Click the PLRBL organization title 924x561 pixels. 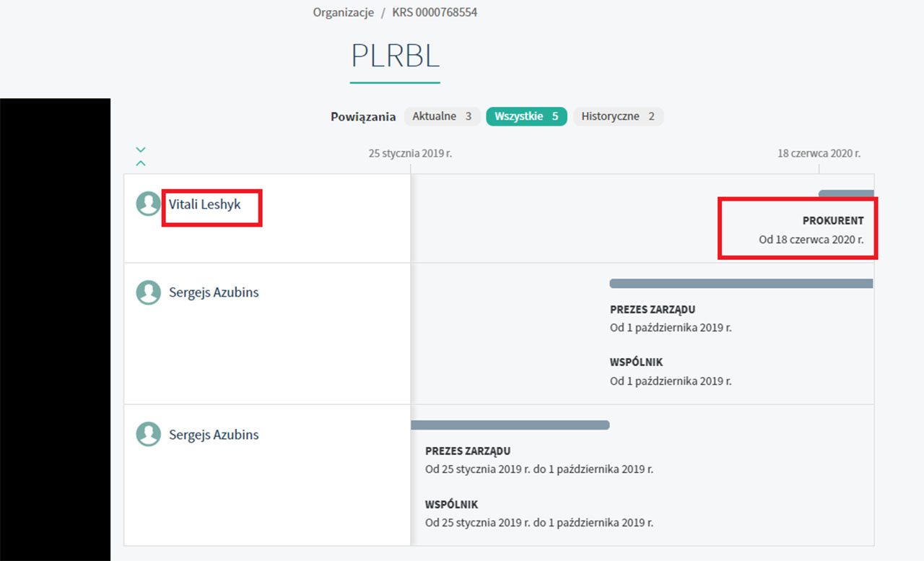point(395,56)
